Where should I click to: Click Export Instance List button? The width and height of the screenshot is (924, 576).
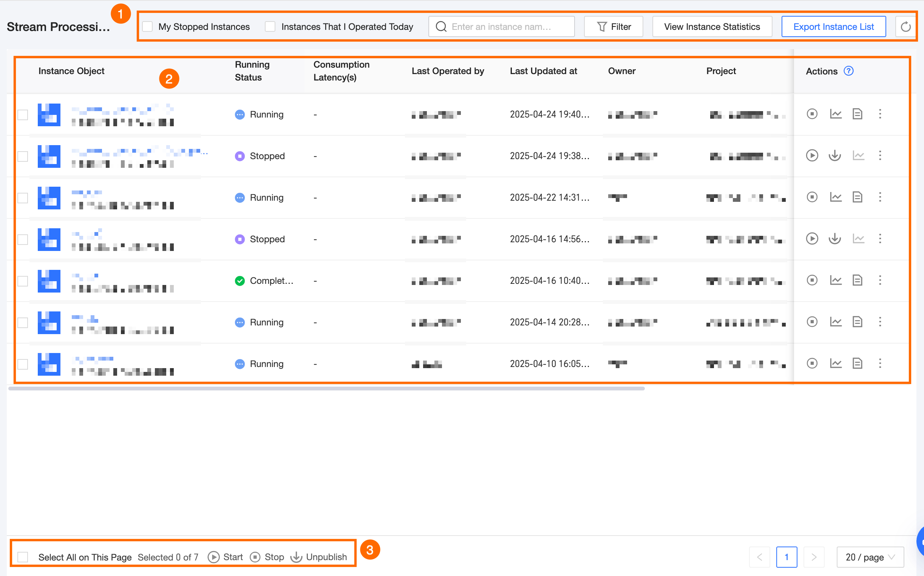click(x=833, y=27)
